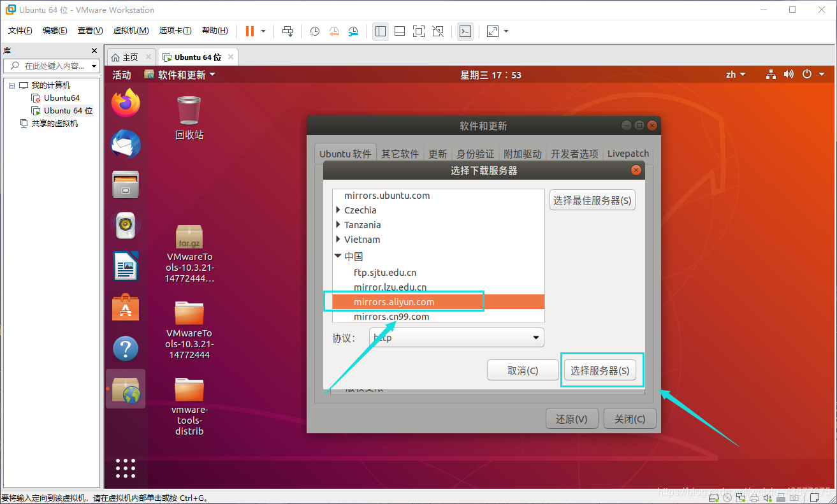Confirm with 选择服务器(S) button

600,370
